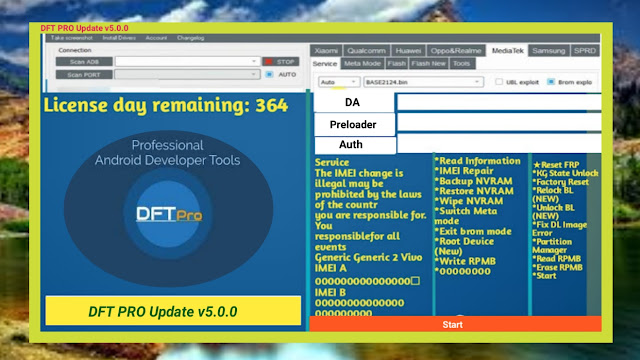Select the Reset FRP option
The image size is (640, 360).
556,165
